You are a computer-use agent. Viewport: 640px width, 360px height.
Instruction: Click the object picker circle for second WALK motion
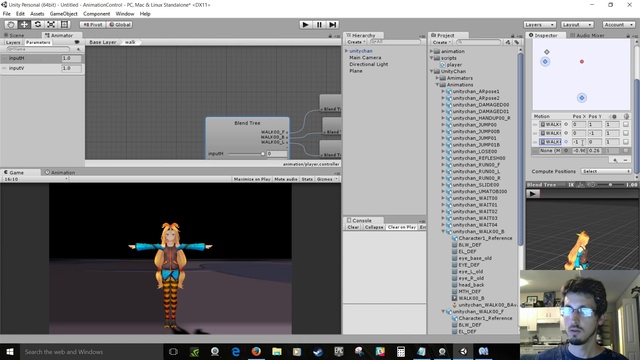coord(566,133)
